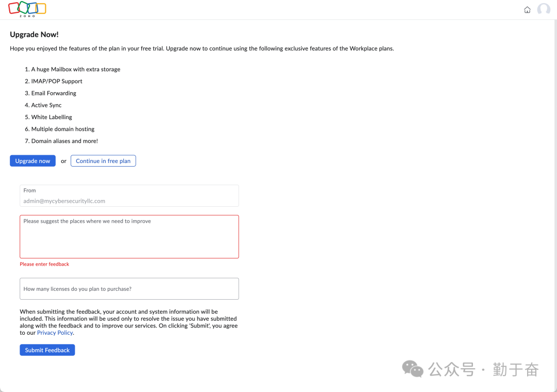Choose Continue in free plan
557x392 pixels.
[x=103, y=161]
